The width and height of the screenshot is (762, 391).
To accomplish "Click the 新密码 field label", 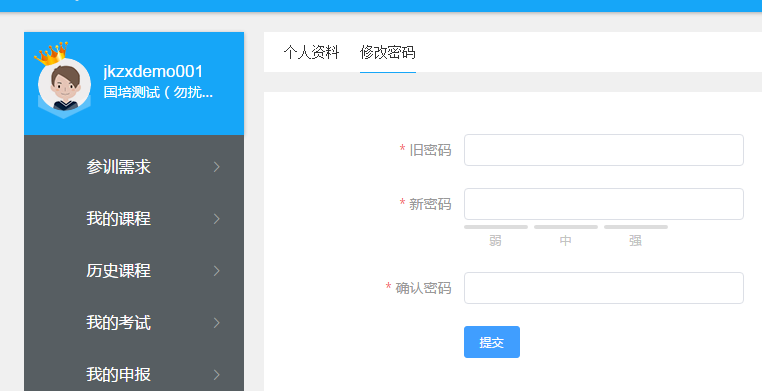I will point(430,204).
